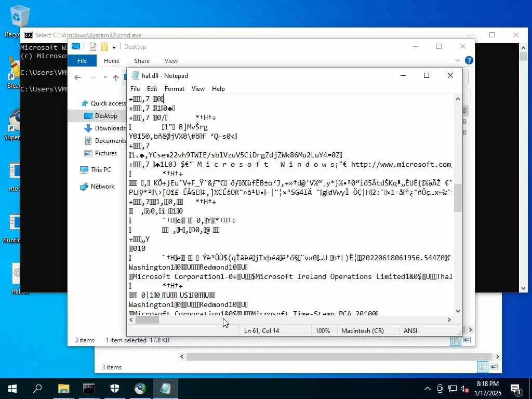532x399 pixels.
Task: Click the Explorer Help question mark icon
Action: click(x=469, y=60)
